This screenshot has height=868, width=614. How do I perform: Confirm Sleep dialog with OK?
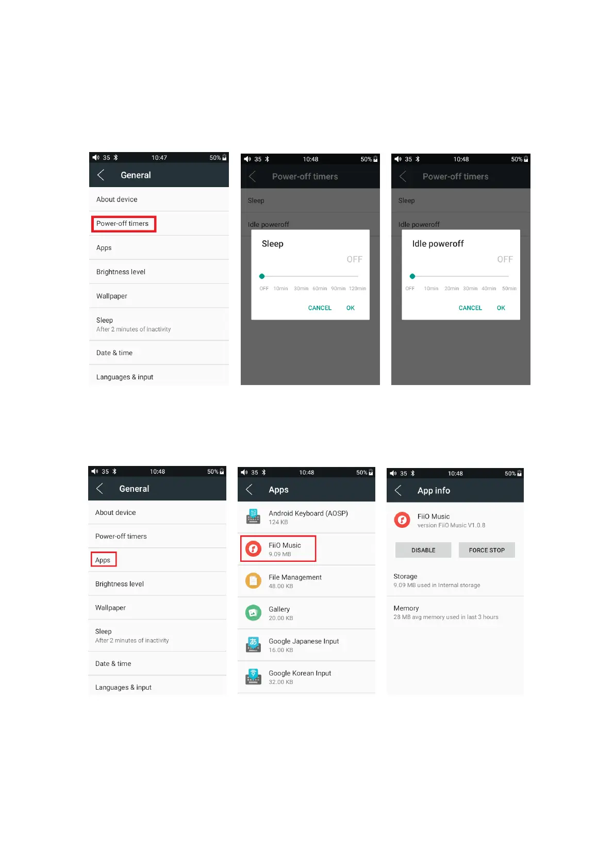point(351,308)
